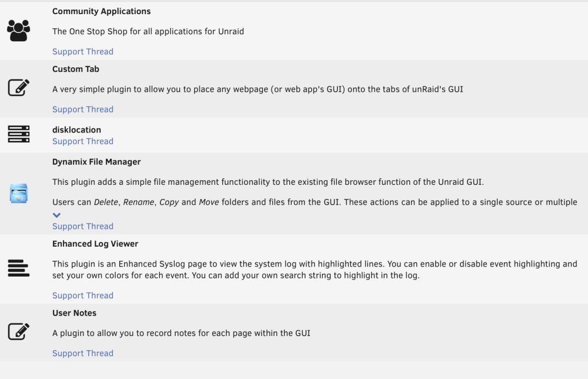Screen dimensions: 588x379
Task: Open Support Thread for Dynamix File Manager
Action: coord(83,226)
